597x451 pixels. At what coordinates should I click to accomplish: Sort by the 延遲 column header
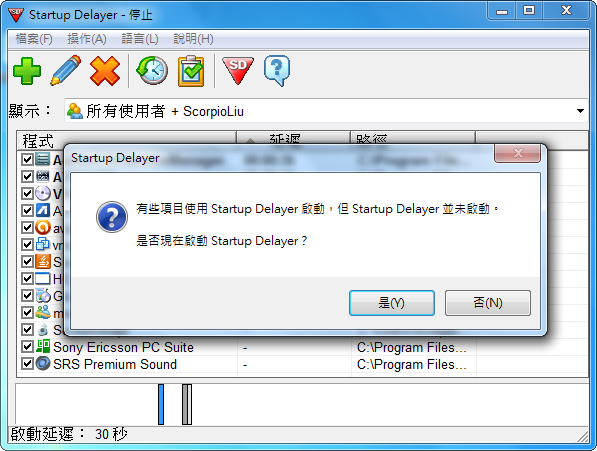(x=293, y=139)
